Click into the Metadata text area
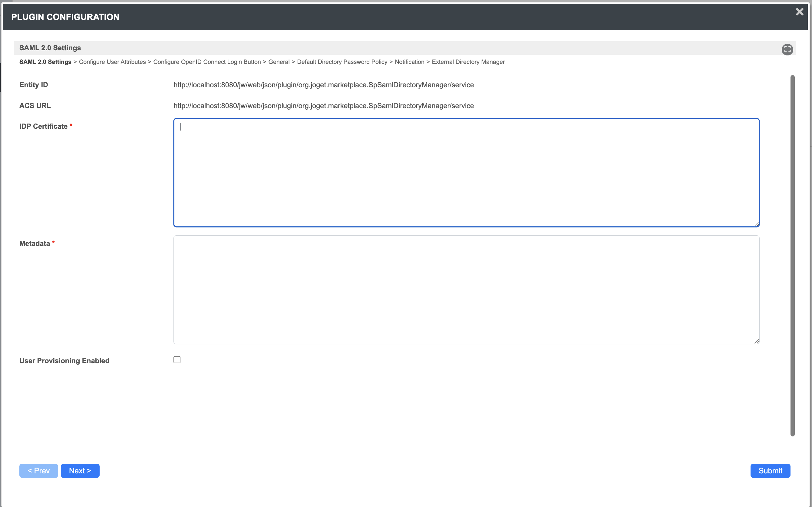The height and width of the screenshot is (507, 812). click(466, 290)
